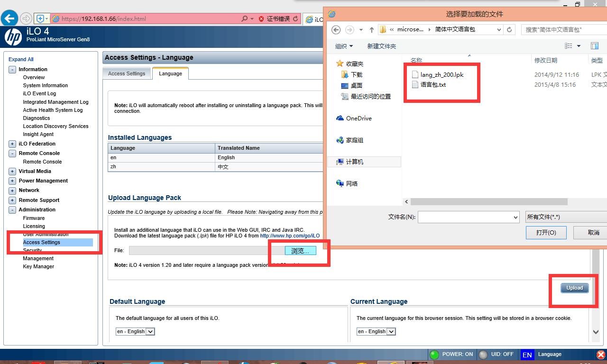Open System Information in navigation tree
This screenshot has width=607, height=364.
[x=46, y=86]
